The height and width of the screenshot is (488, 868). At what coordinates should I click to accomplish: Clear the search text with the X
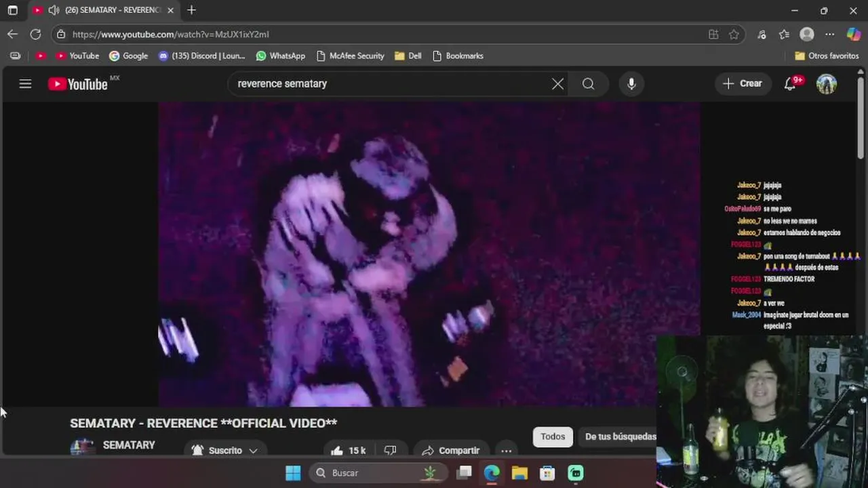pyautogui.click(x=557, y=84)
